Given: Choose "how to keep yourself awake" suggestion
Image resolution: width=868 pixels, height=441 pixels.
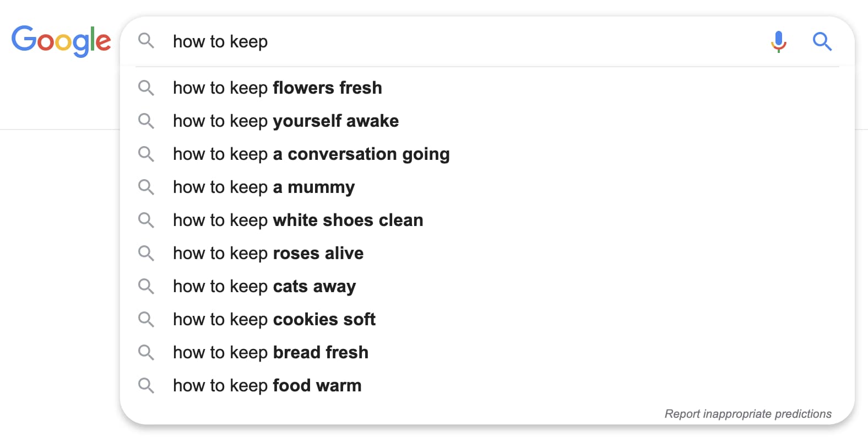Looking at the screenshot, I should (x=285, y=121).
